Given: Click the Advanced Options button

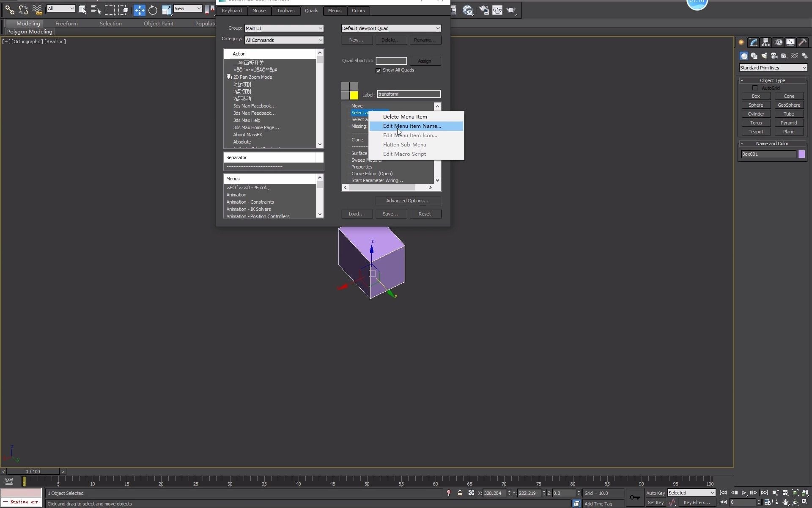Looking at the screenshot, I should pos(407,201).
